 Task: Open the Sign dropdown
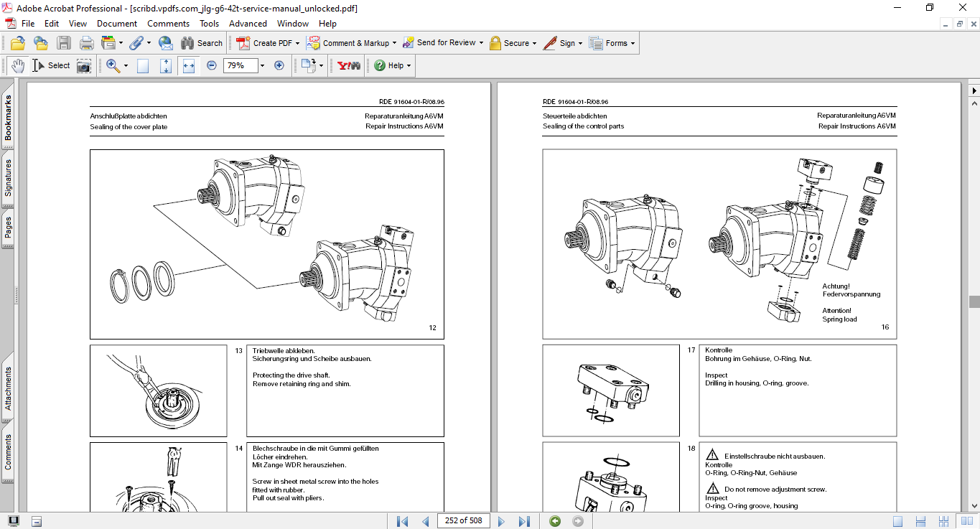562,43
